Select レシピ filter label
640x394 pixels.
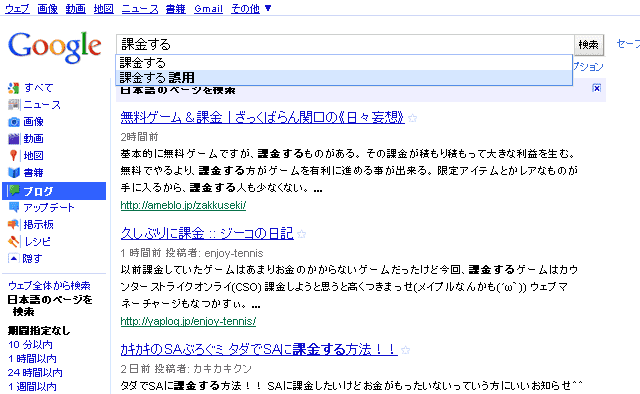pos(38,242)
